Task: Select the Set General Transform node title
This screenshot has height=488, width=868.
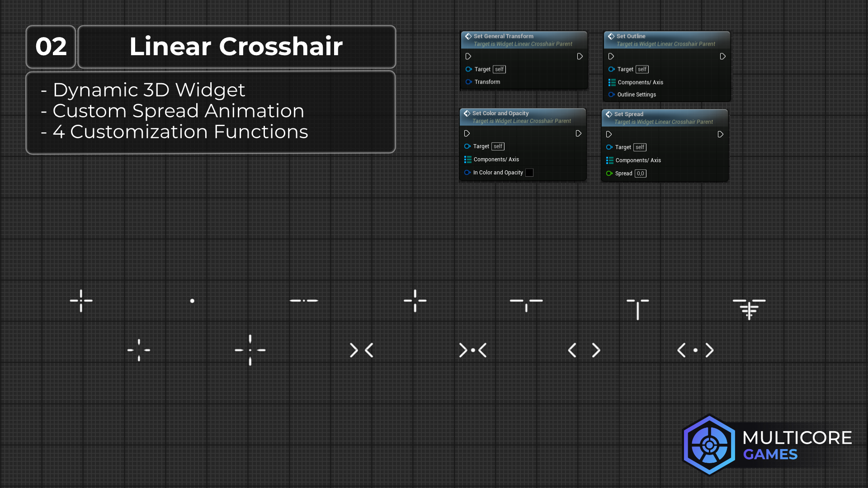Action: point(503,36)
